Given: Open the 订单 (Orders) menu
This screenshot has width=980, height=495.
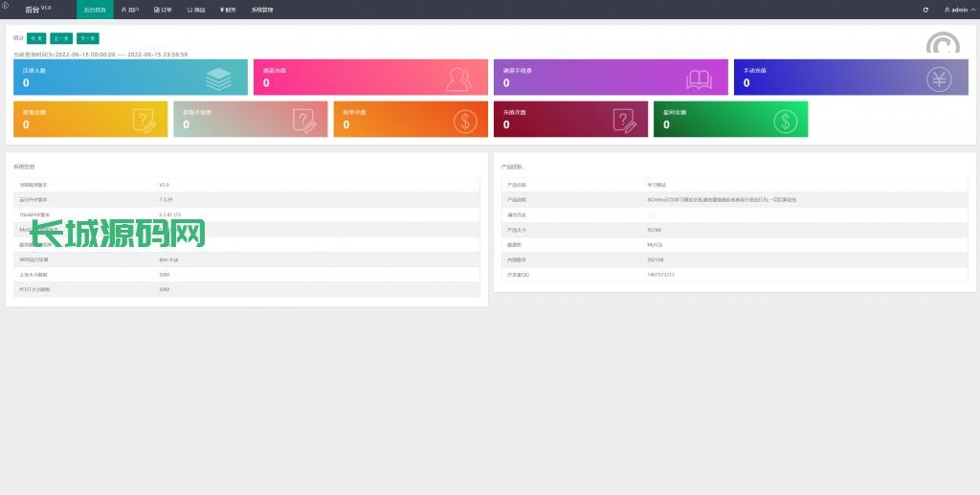Looking at the screenshot, I should click(x=163, y=10).
